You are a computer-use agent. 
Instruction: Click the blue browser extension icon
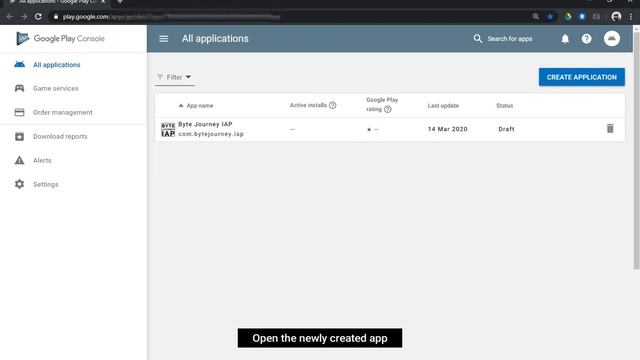point(582,17)
